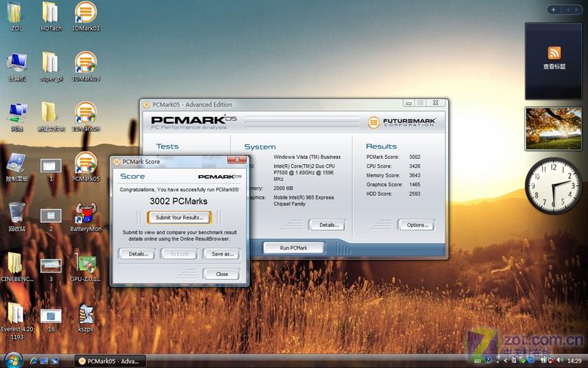588x368 pixels.
Task: Open the super_pi folder
Action: 51,66
